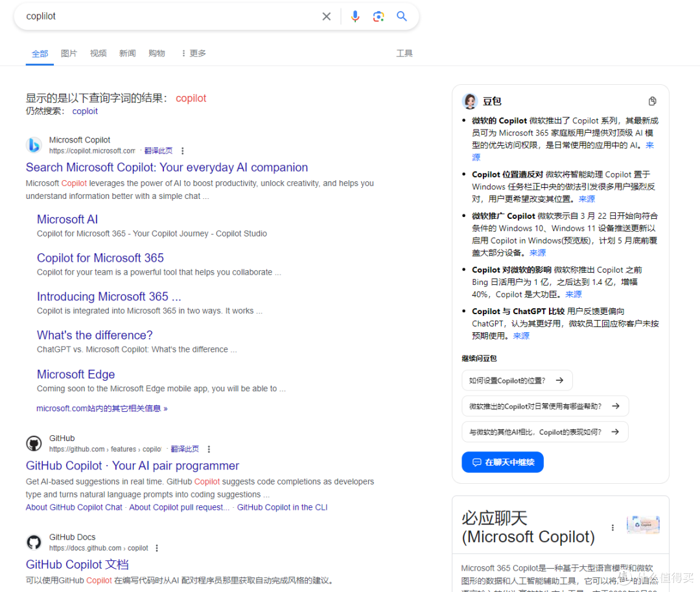Open GitHub Copilot 文档 result
700x592 pixels.
(x=77, y=564)
